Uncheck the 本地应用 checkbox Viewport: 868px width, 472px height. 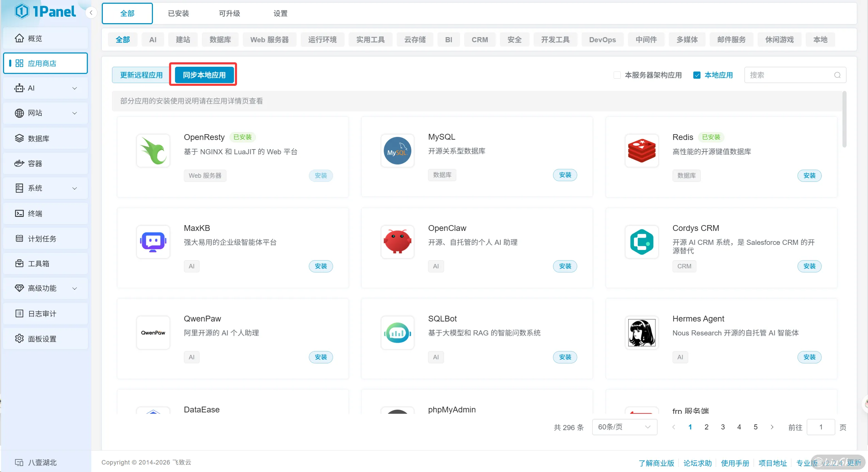[697, 75]
